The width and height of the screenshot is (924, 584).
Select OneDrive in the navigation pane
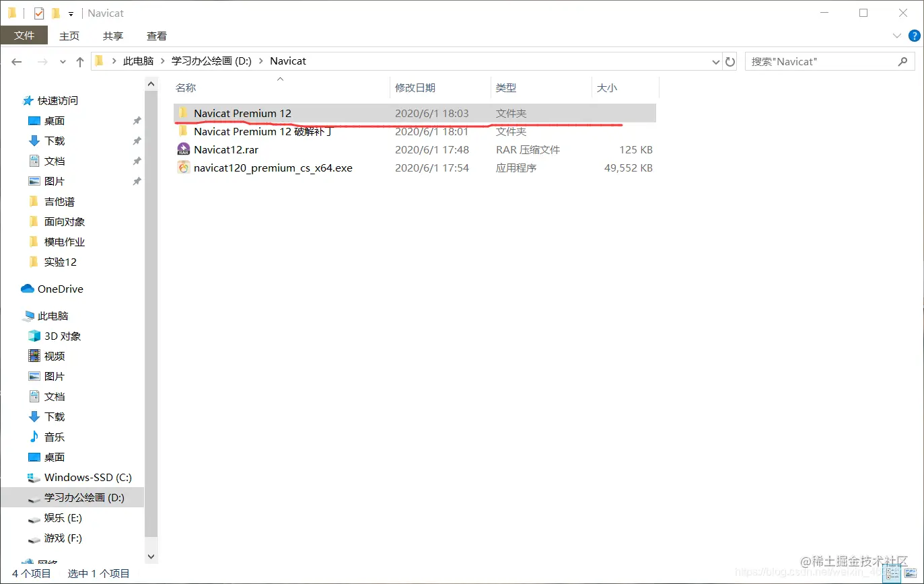61,289
